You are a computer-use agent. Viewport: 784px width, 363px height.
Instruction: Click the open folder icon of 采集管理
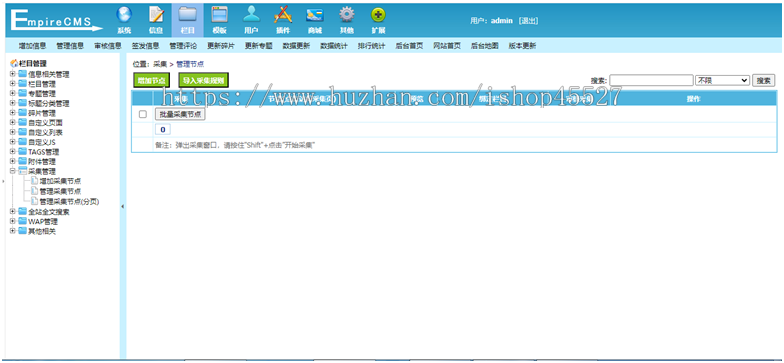pos(22,172)
